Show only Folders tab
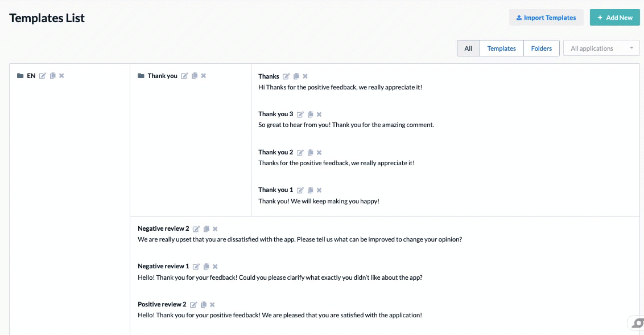The height and width of the screenshot is (335, 644). (x=541, y=48)
